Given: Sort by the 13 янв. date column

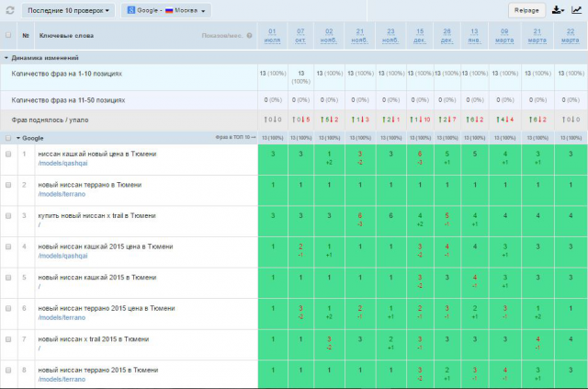Looking at the screenshot, I should click(x=474, y=36).
